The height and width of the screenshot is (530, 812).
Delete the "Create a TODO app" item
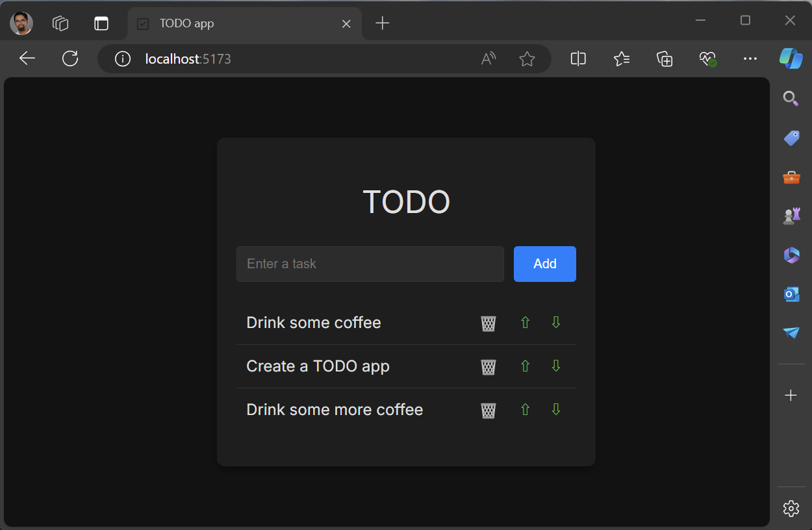pyautogui.click(x=488, y=366)
